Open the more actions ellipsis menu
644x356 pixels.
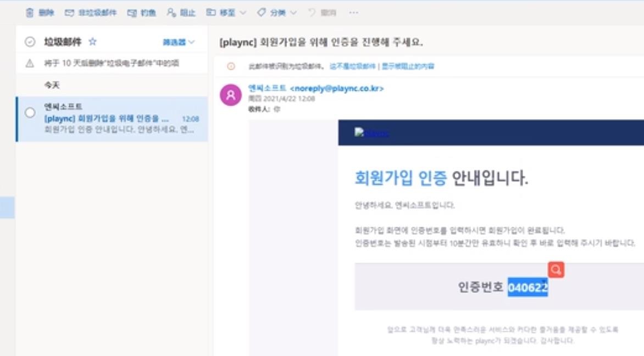pos(353,13)
